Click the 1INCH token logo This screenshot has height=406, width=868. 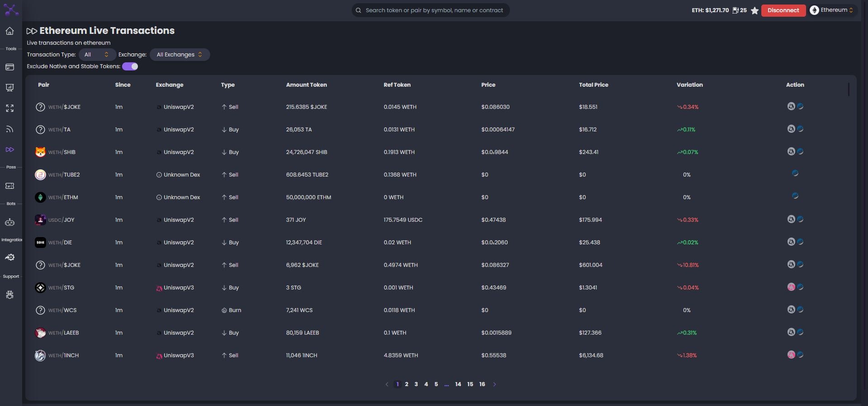[x=40, y=355]
